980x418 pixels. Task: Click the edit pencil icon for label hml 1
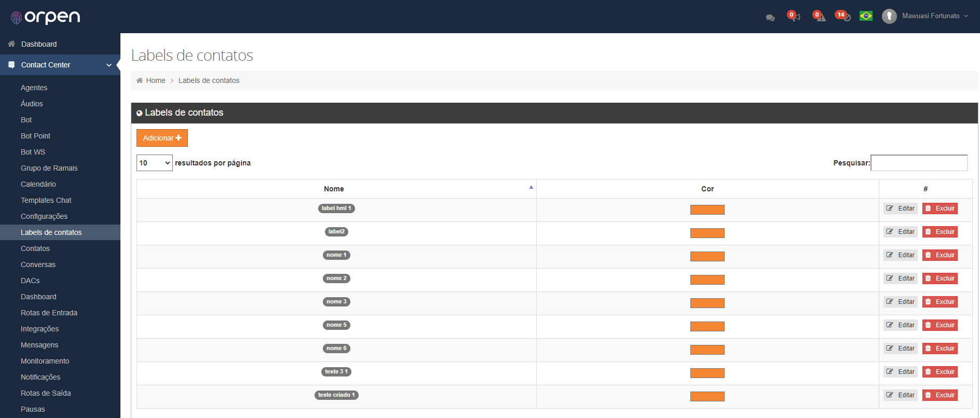coord(890,208)
